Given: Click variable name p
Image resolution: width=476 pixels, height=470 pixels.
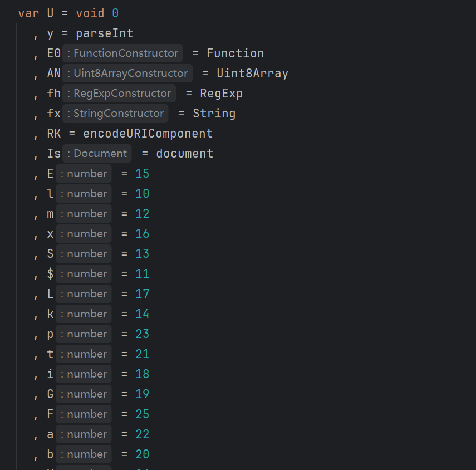Looking at the screenshot, I should pos(51,334).
